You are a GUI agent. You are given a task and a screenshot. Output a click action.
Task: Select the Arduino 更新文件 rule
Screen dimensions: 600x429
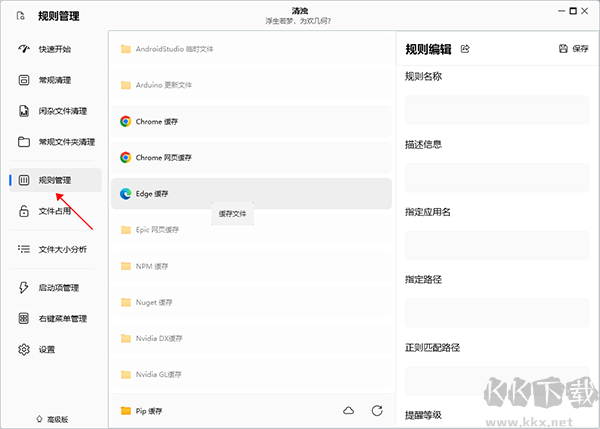tap(251, 85)
